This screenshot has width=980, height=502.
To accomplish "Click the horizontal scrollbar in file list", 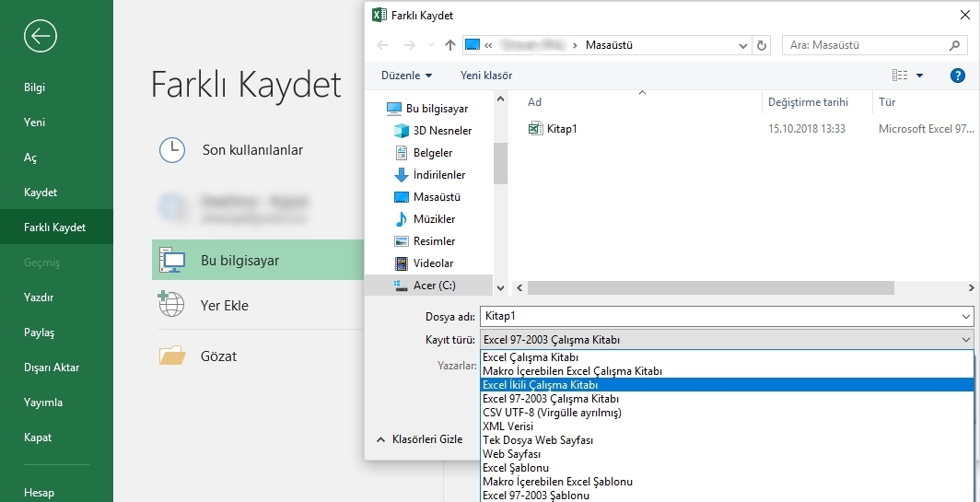I will tap(711, 287).
